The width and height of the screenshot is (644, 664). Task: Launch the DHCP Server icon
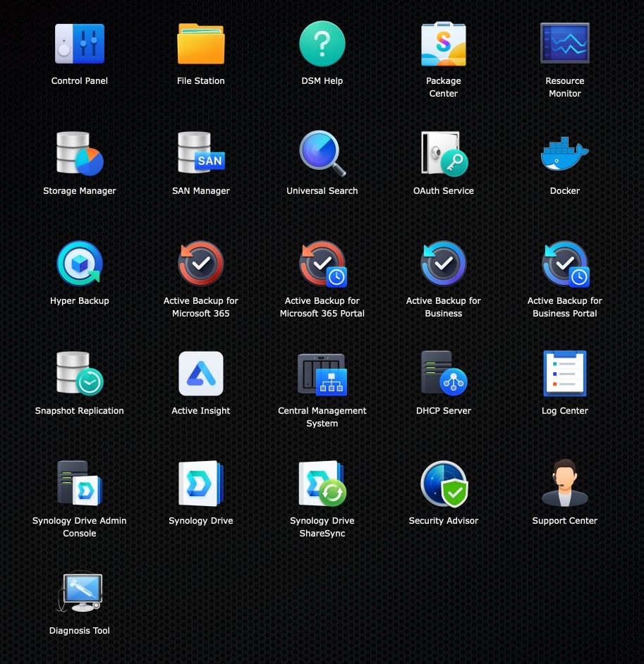click(444, 373)
